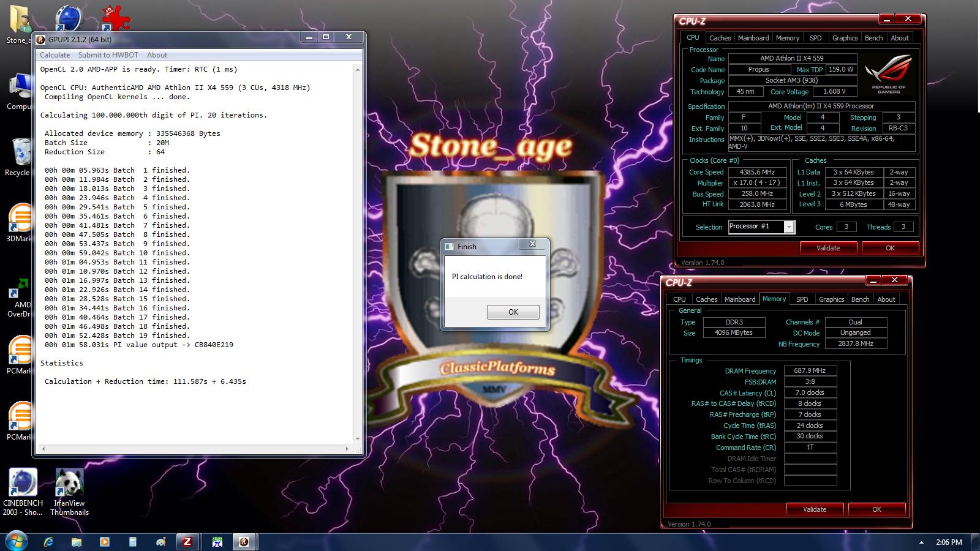Click the ROG logo in CPU-Z

click(888, 73)
